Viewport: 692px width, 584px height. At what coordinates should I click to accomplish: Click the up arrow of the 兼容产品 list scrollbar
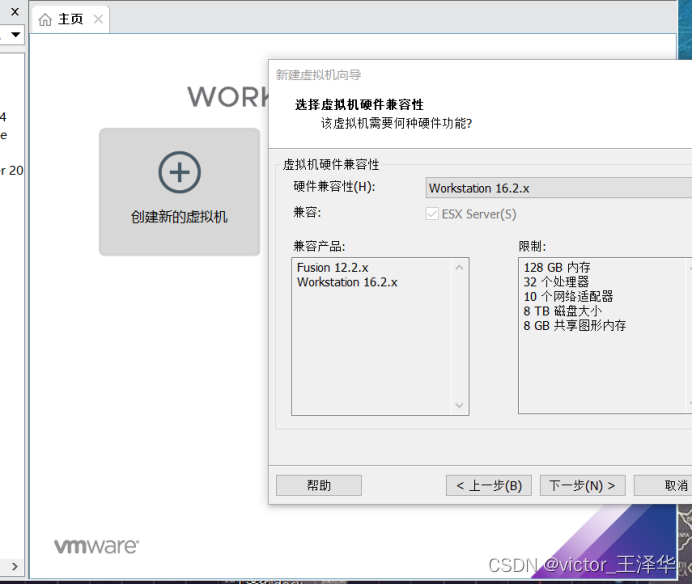pyautogui.click(x=459, y=268)
